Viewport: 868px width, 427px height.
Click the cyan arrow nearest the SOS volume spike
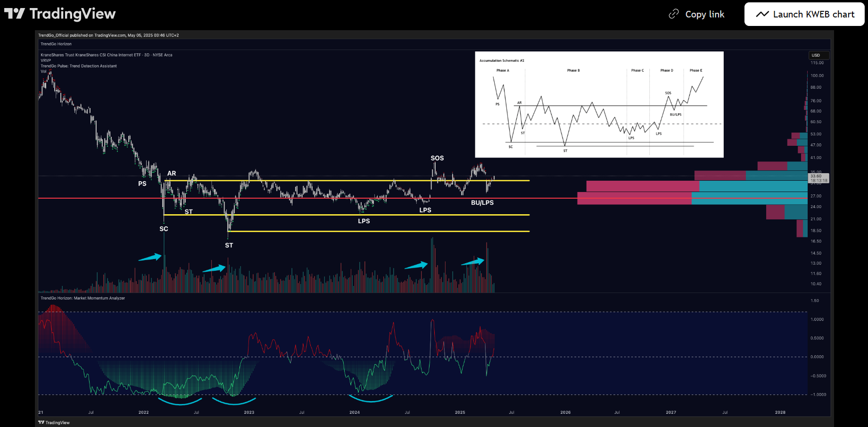(x=416, y=266)
